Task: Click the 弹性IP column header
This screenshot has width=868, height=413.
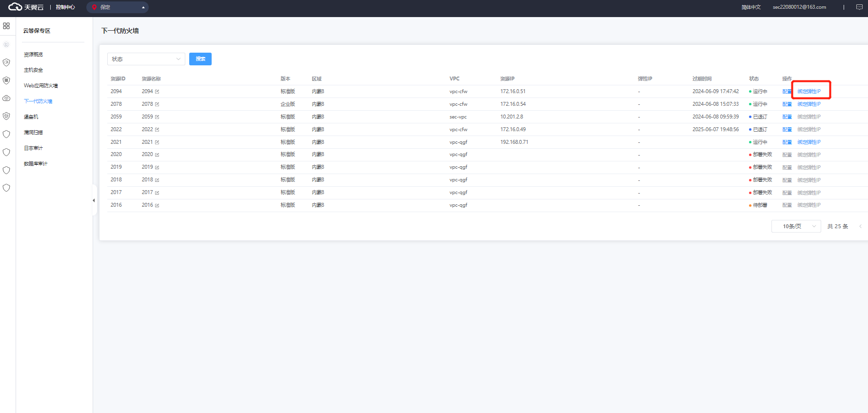Action: click(645, 79)
